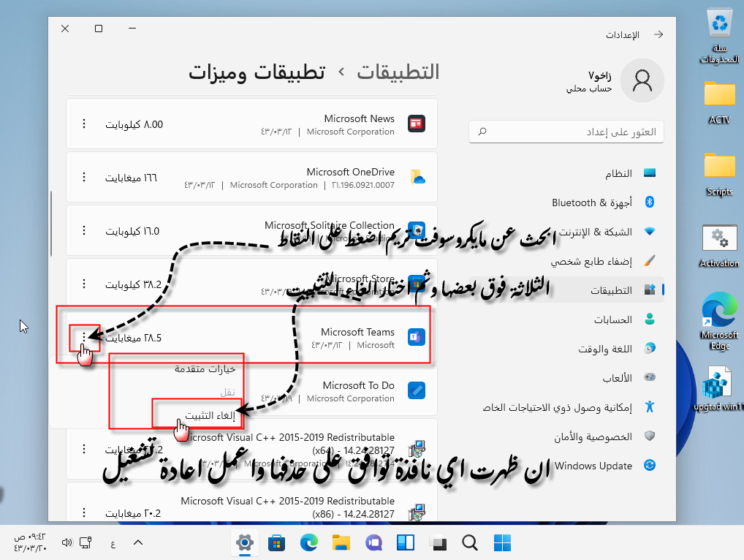This screenshot has height=560, width=744.
Task: Open more options for Microsoft OneDrive
Action: coord(84,177)
